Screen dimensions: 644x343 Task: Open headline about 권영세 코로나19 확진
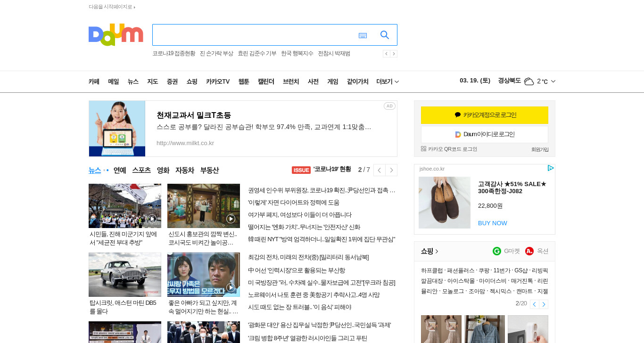click(x=322, y=190)
